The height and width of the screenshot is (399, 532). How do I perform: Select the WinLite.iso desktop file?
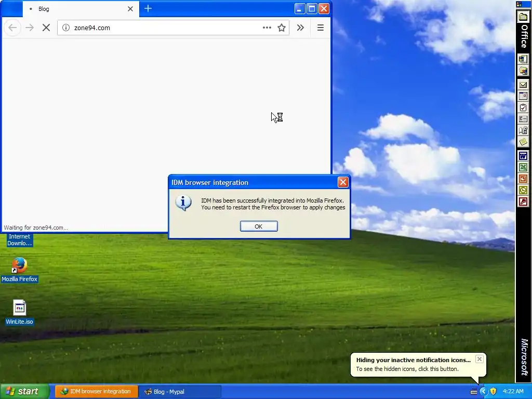[x=19, y=312]
